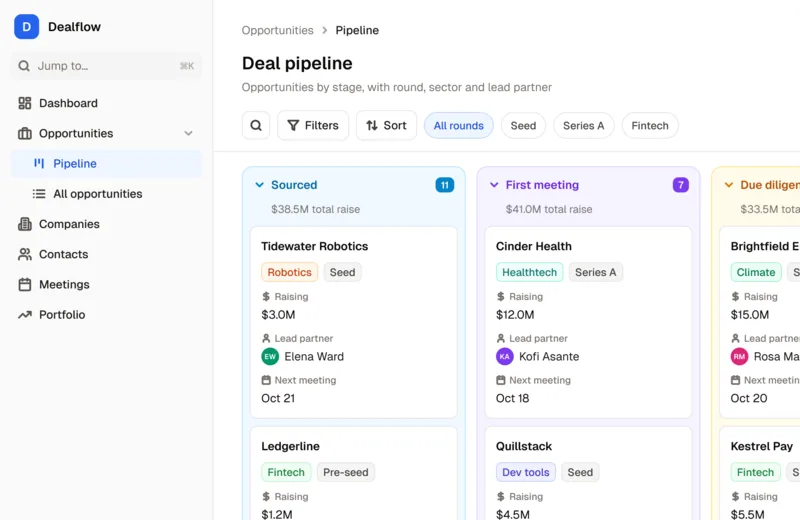Open Contacts in the sidebar
800x520 pixels.
coord(106,254)
